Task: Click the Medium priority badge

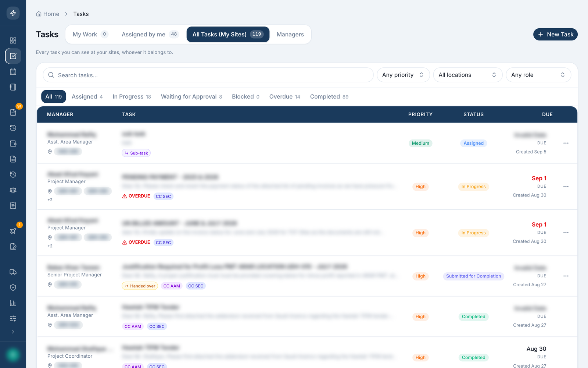Action: coord(420,143)
